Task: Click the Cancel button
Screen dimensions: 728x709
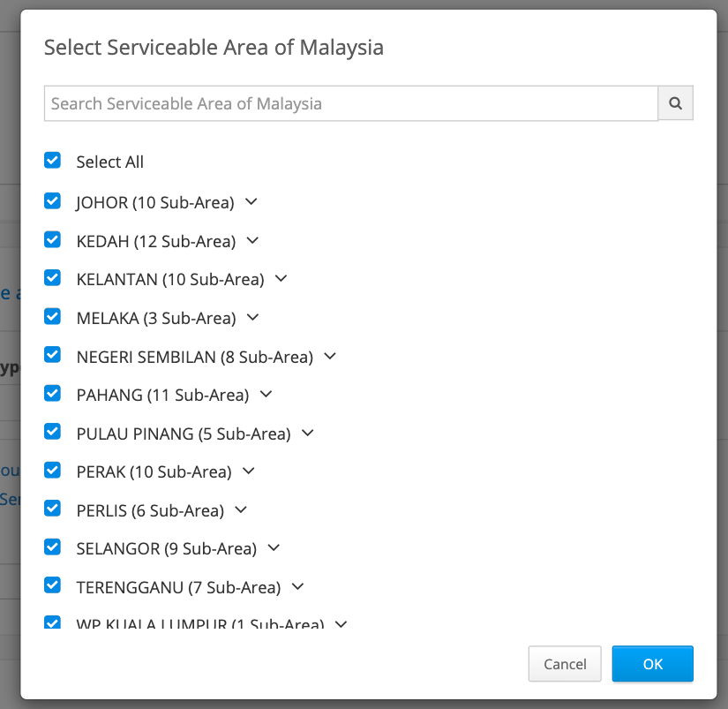Action: (565, 663)
